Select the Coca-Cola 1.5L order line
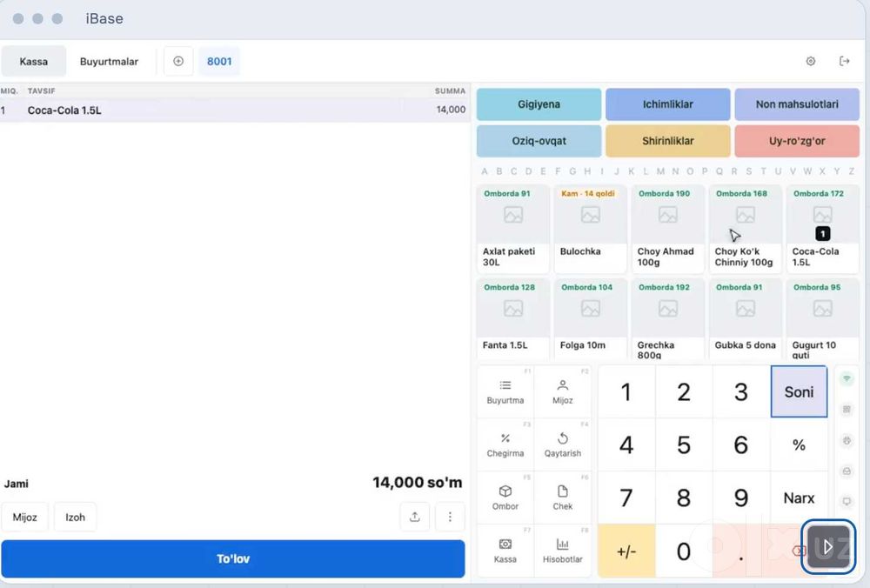The height and width of the screenshot is (588, 870). click(x=233, y=110)
